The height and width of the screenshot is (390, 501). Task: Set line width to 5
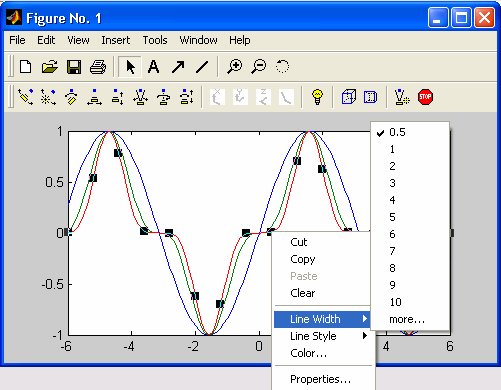[410, 217]
